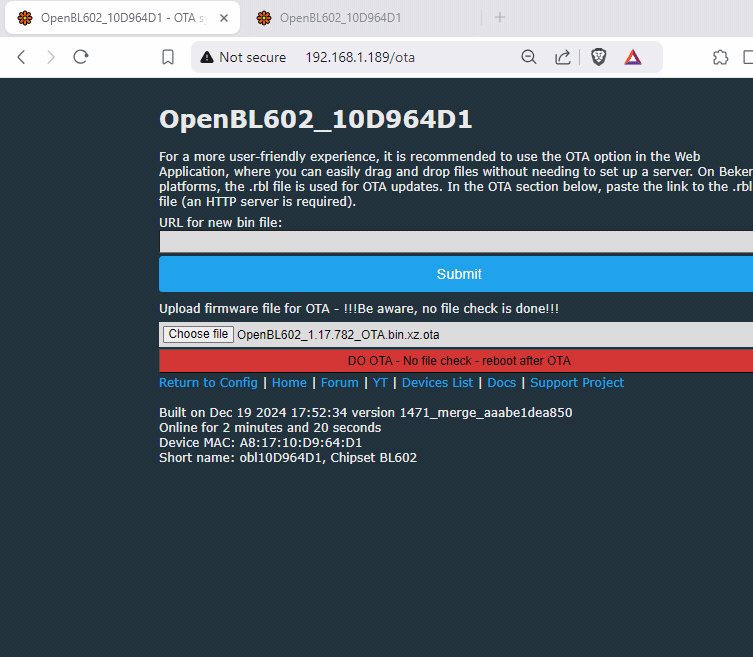The height and width of the screenshot is (657, 753).
Task: Go back with the browser back arrow
Action: click(21, 57)
